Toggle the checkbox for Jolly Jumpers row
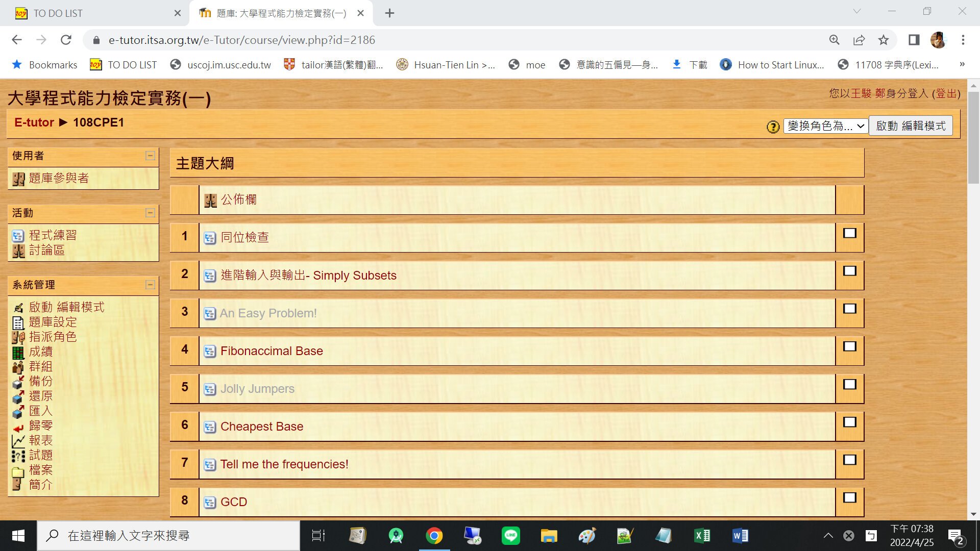Viewport: 980px width, 551px height. [x=850, y=385]
